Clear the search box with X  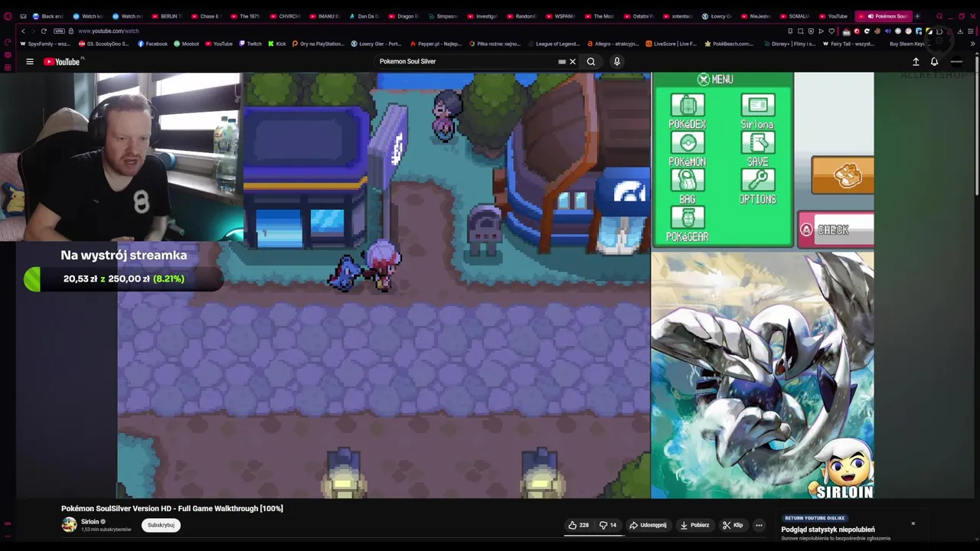tap(573, 62)
